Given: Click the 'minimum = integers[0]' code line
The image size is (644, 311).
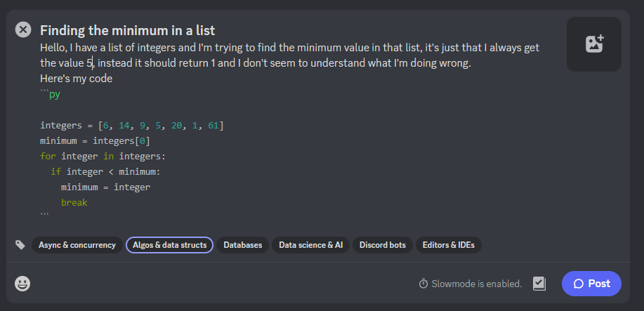Looking at the screenshot, I should pos(95,140).
